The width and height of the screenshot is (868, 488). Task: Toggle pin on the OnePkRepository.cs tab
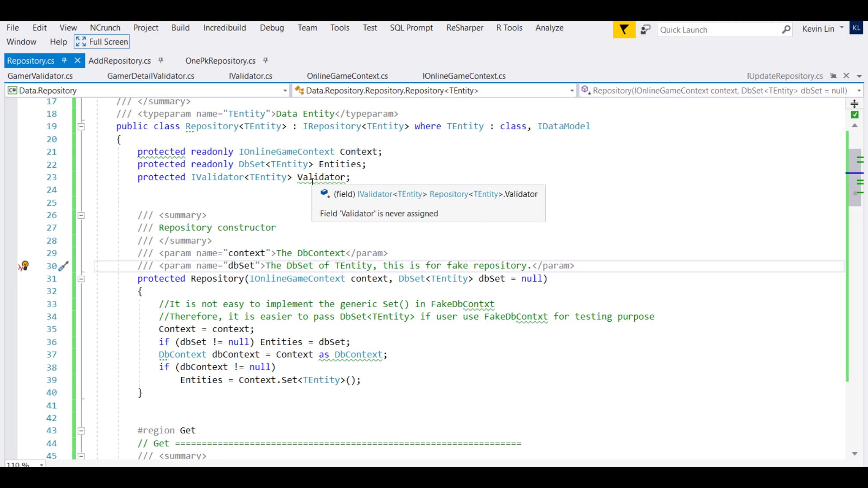[266, 61]
